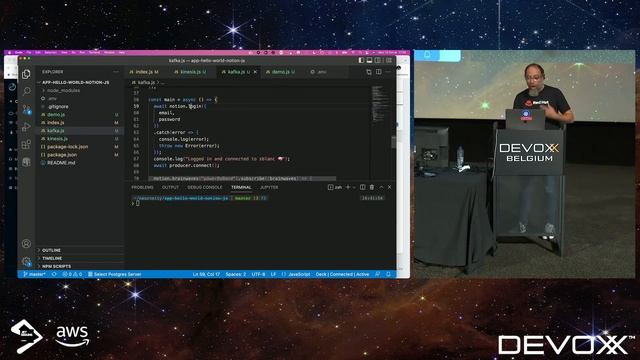Open demo.js in the explorer tree
Image resolution: width=640 pixels, height=360 pixels.
80,115
